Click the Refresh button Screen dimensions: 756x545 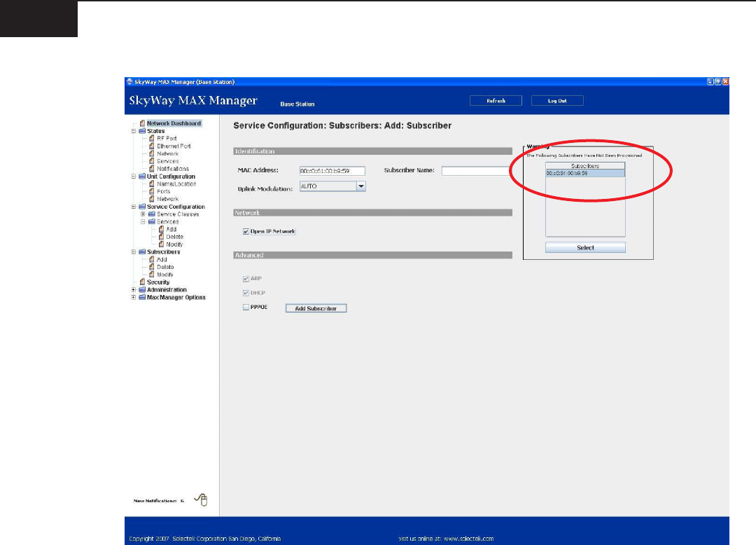[x=496, y=101]
